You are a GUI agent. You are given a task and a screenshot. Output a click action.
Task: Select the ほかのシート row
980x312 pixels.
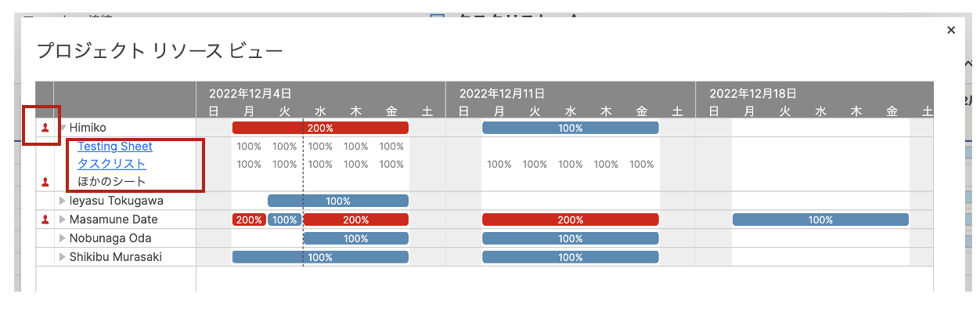[x=112, y=182]
